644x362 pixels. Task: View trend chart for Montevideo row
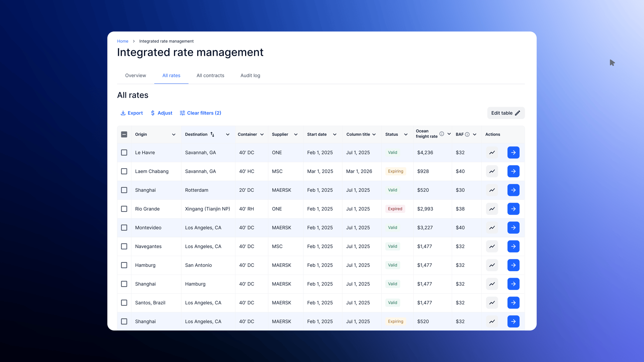click(x=492, y=227)
